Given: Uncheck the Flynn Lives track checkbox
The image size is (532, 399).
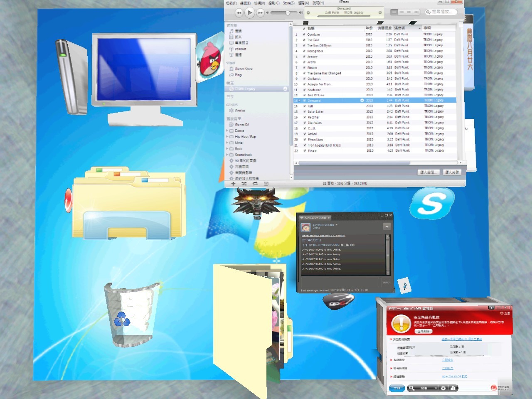Looking at the screenshot, I should point(305,140).
